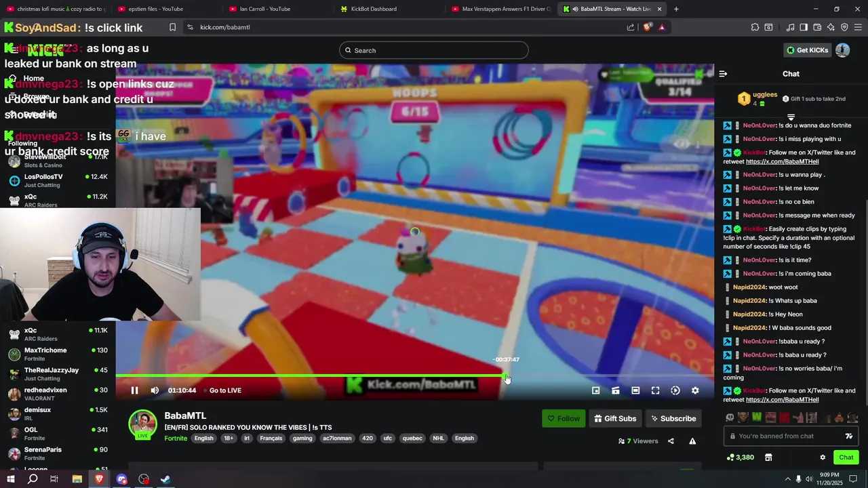Screen dimensions: 868x488
Task: Open the user profile avatar menu
Action: [842, 50]
